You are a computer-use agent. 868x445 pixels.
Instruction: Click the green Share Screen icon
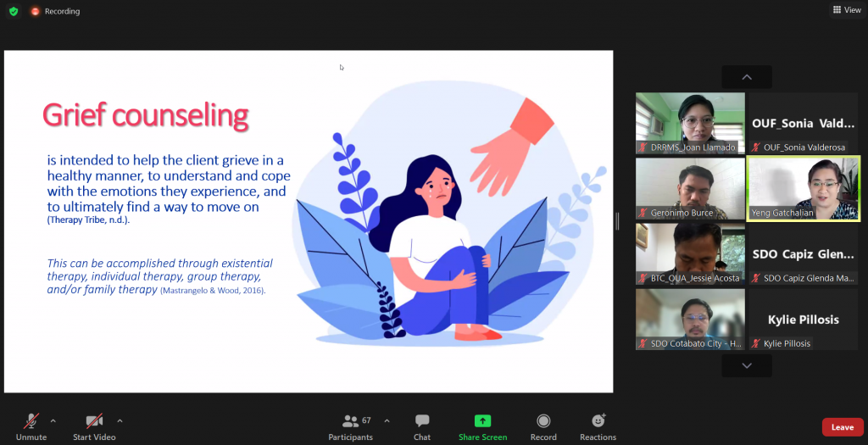click(x=482, y=421)
